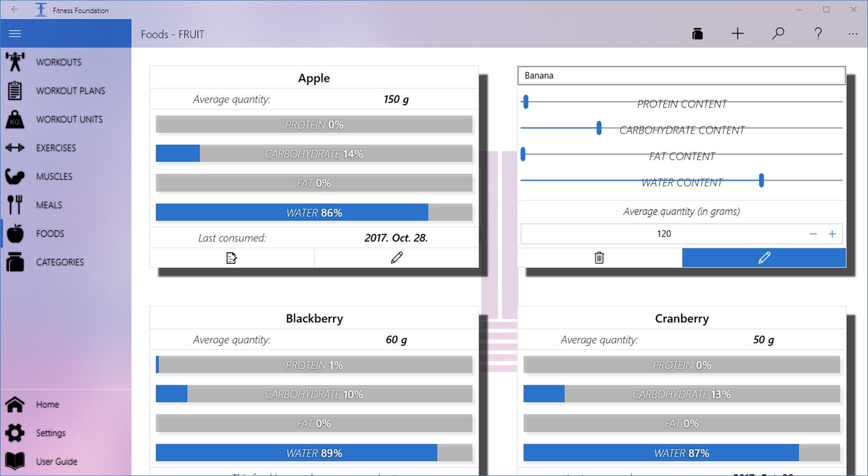Click Blackberry's CARBOHYDRATE 10% bar
The height and width of the screenshot is (476, 868).
pos(314,394)
